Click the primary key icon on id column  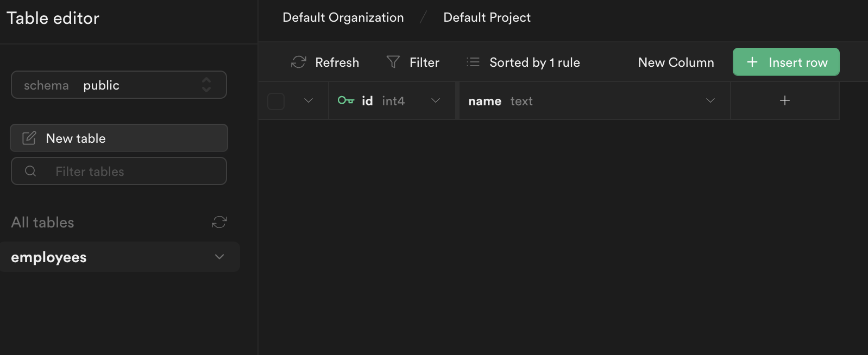(347, 100)
